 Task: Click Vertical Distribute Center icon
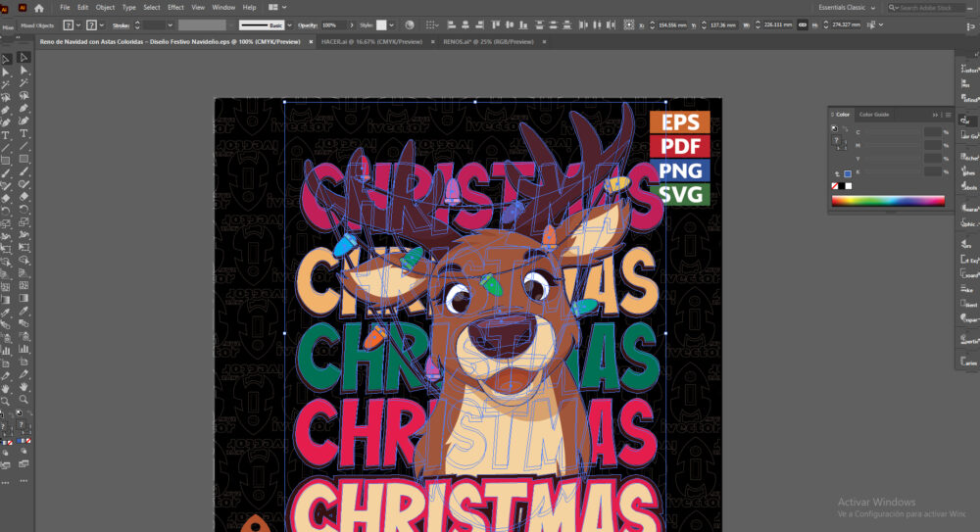point(553,25)
